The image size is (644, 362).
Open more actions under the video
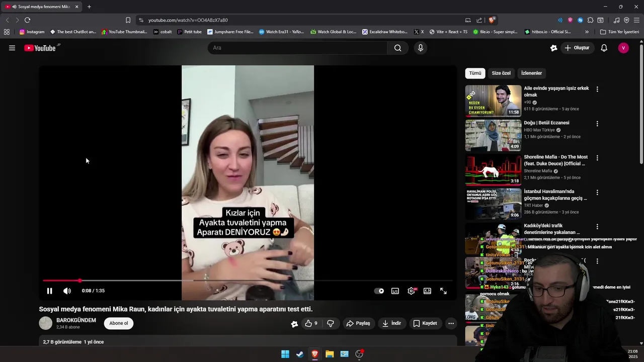click(451, 323)
